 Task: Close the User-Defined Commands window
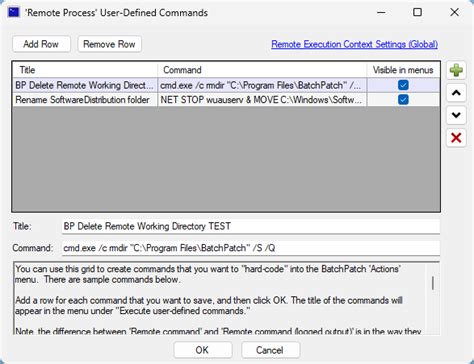coord(454,12)
